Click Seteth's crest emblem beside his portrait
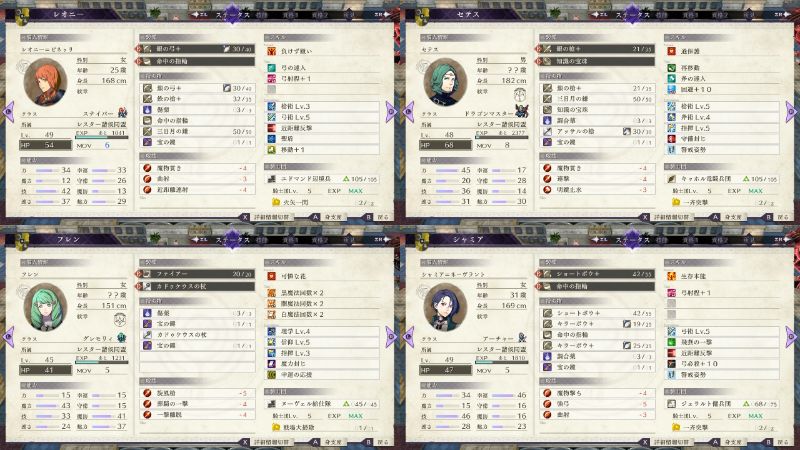This screenshot has width=800, height=450. 520,95
